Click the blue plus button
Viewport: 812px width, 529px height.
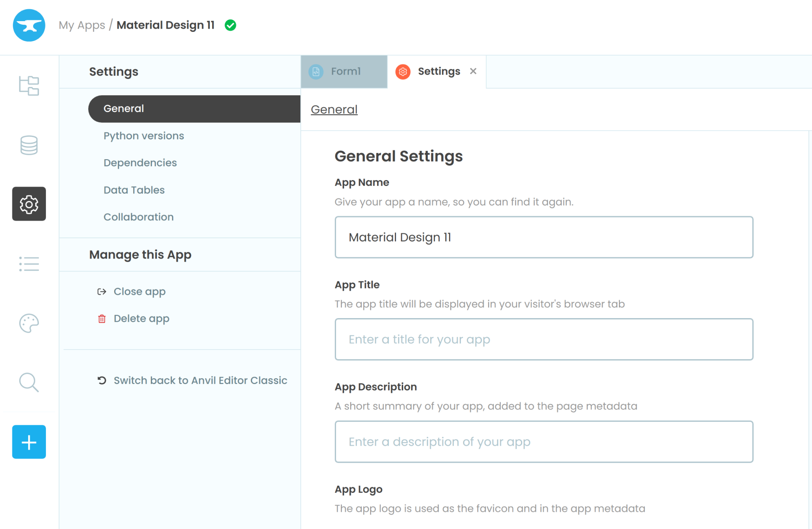tap(29, 442)
